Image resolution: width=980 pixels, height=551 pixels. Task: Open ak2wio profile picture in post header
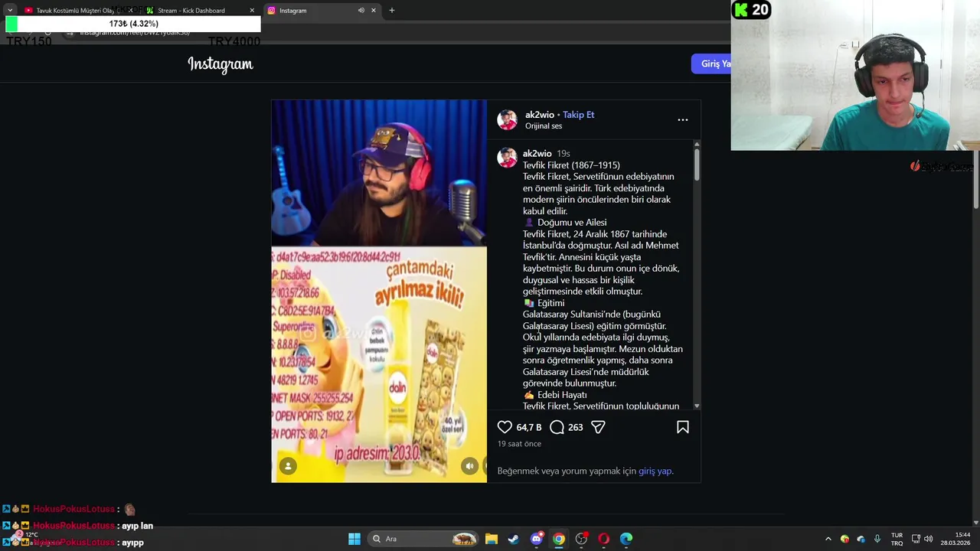507,120
